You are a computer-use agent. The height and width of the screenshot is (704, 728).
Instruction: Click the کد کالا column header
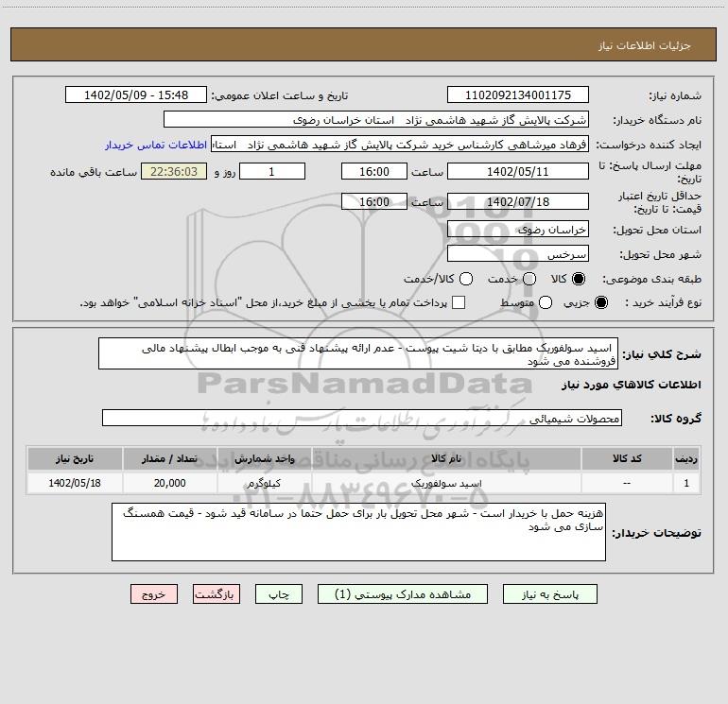[627, 458]
